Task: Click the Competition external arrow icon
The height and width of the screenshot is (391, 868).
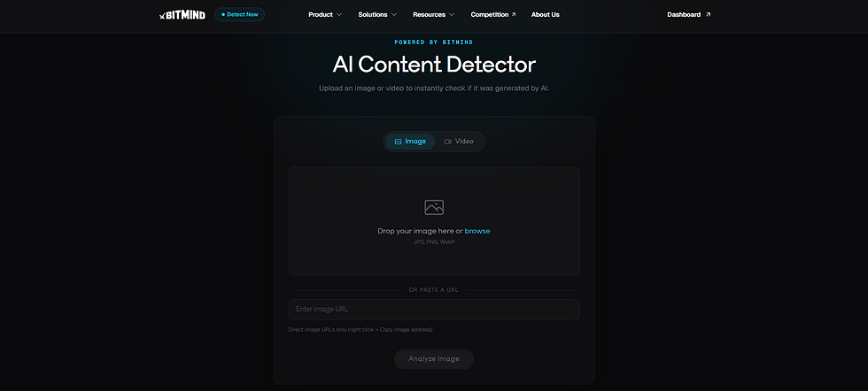Action: [x=514, y=15]
